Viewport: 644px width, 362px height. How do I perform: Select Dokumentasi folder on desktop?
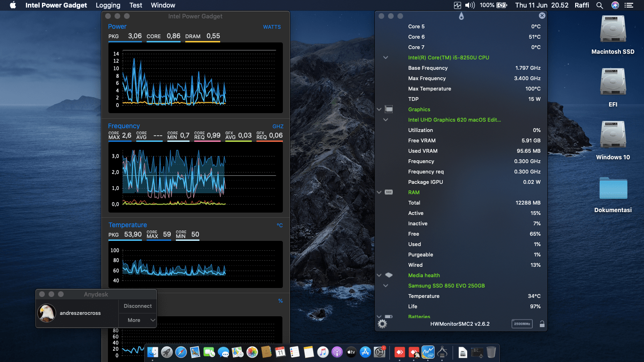(x=613, y=194)
